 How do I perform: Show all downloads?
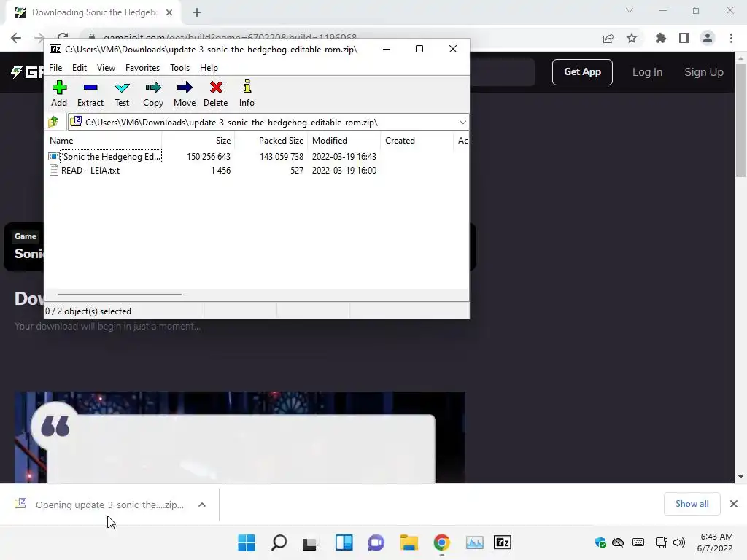pyautogui.click(x=692, y=504)
